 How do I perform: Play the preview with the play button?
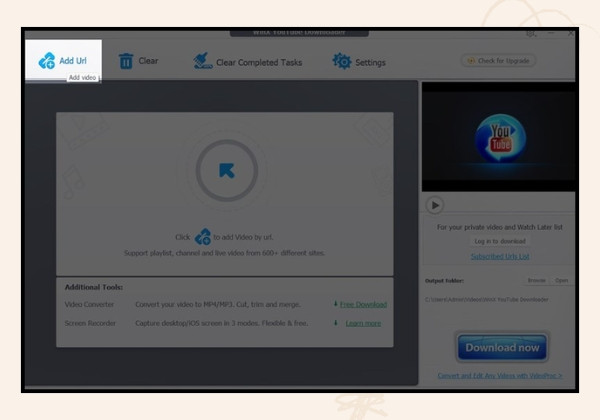coord(435,205)
